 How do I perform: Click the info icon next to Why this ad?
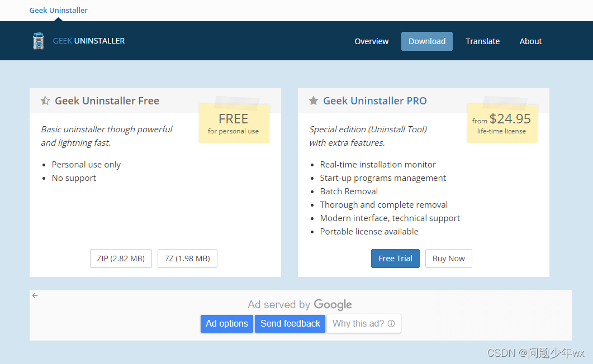(391, 324)
